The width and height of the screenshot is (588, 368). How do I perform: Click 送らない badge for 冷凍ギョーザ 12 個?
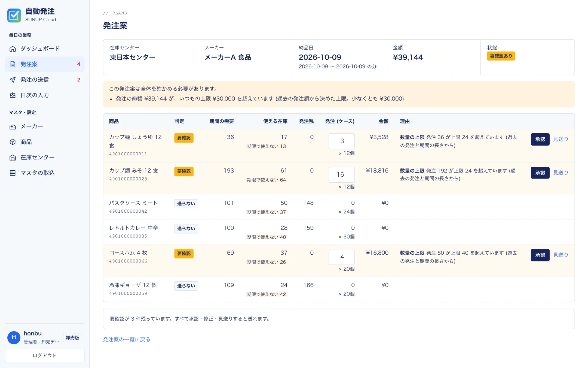pyautogui.click(x=186, y=286)
